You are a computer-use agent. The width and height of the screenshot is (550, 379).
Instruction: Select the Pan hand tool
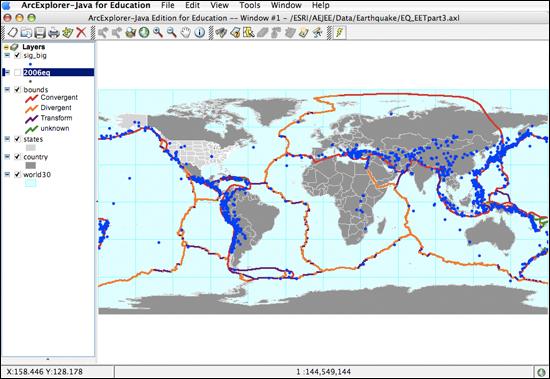pos(186,33)
